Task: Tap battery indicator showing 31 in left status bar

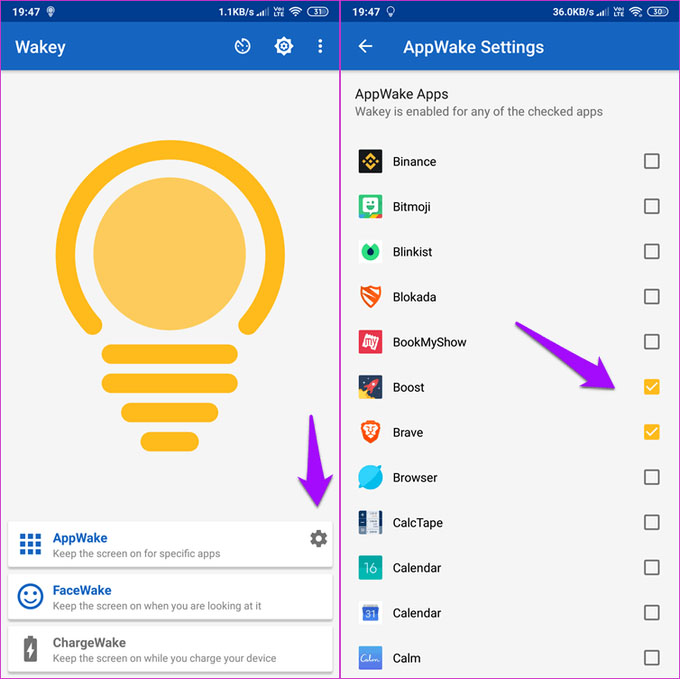Action: coord(318,12)
